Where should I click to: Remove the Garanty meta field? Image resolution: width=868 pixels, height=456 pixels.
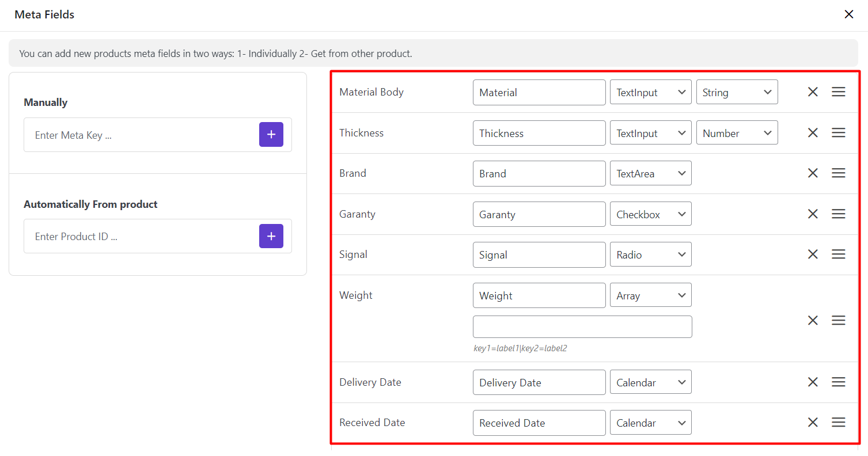pos(813,214)
